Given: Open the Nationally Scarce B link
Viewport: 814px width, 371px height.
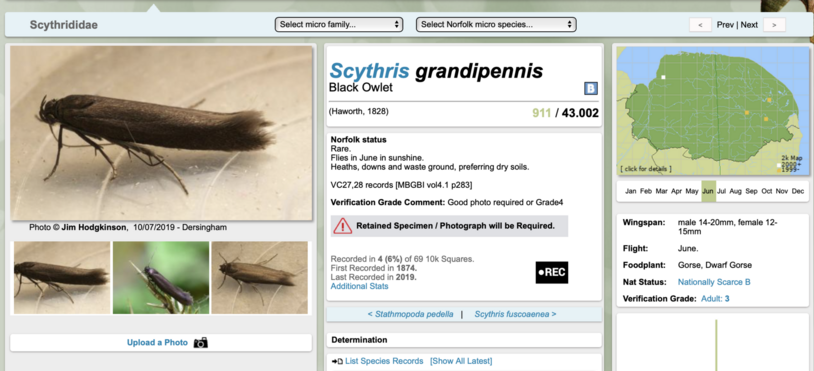Looking at the screenshot, I should [x=714, y=282].
